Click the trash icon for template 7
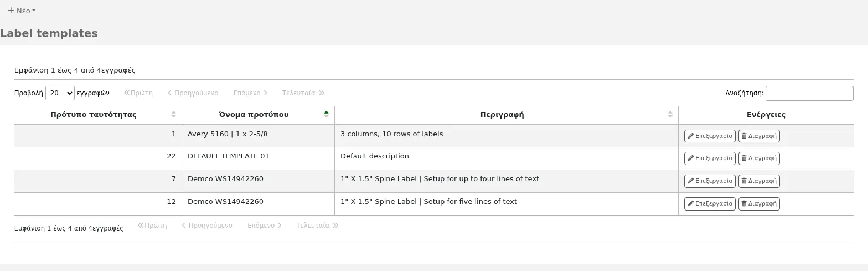 (744, 181)
